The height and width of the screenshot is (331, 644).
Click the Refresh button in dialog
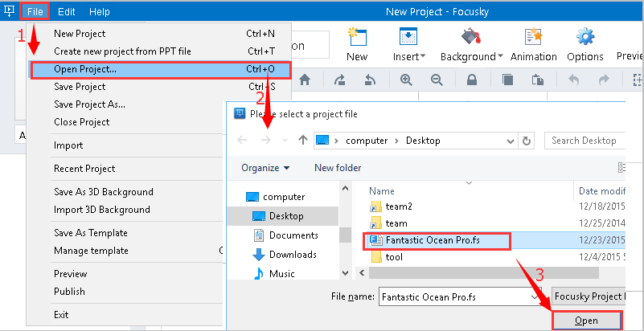tap(526, 141)
